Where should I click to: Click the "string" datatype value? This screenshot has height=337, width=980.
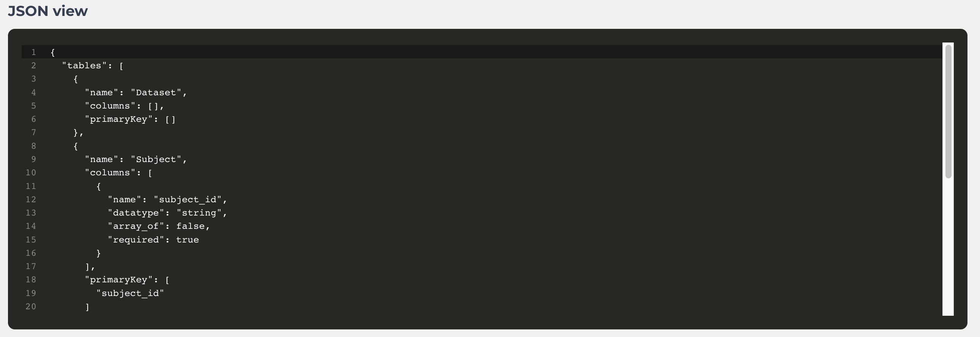pyautogui.click(x=199, y=213)
